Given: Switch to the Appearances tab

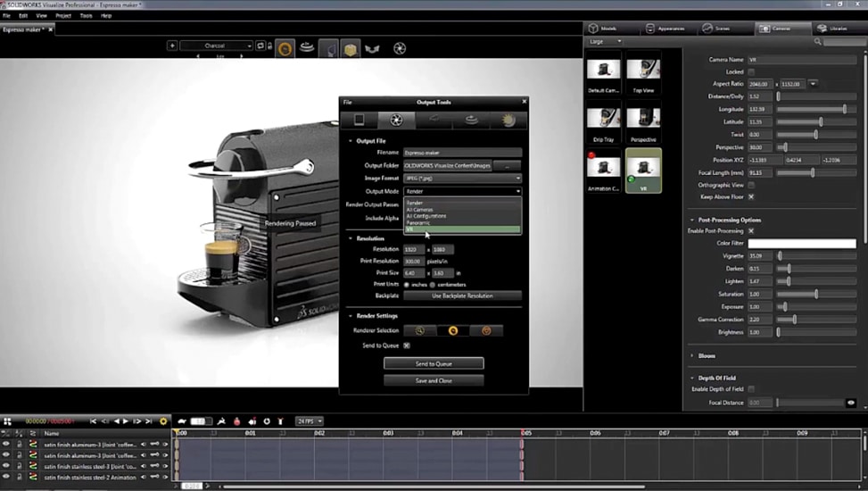Looking at the screenshot, I should click(x=668, y=29).
